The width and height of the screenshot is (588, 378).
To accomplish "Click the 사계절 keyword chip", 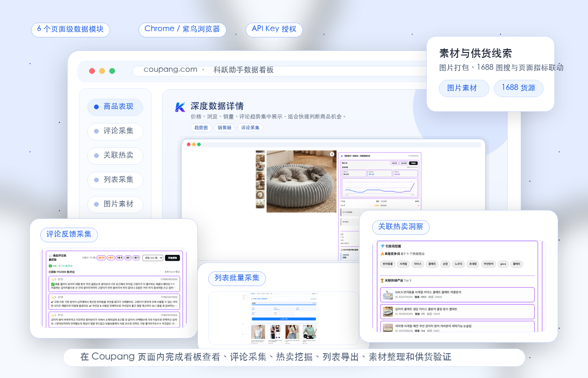I will click(403, 264).
